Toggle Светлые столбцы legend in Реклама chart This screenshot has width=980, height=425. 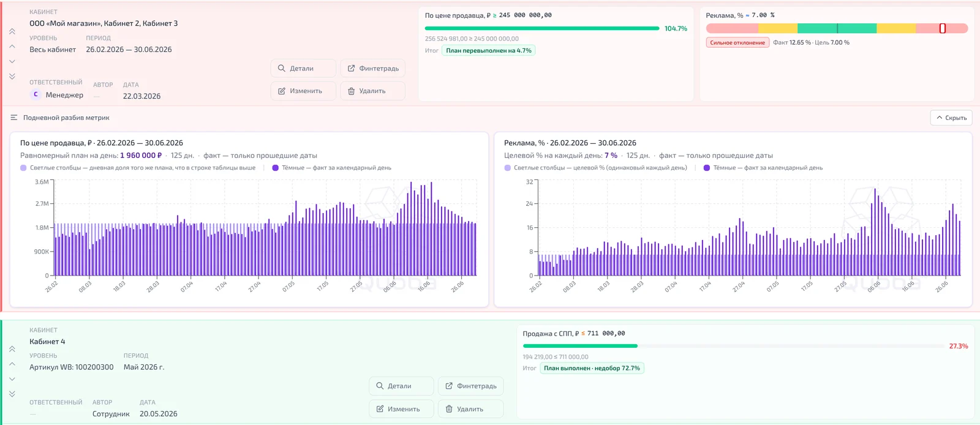coord(596,168)
